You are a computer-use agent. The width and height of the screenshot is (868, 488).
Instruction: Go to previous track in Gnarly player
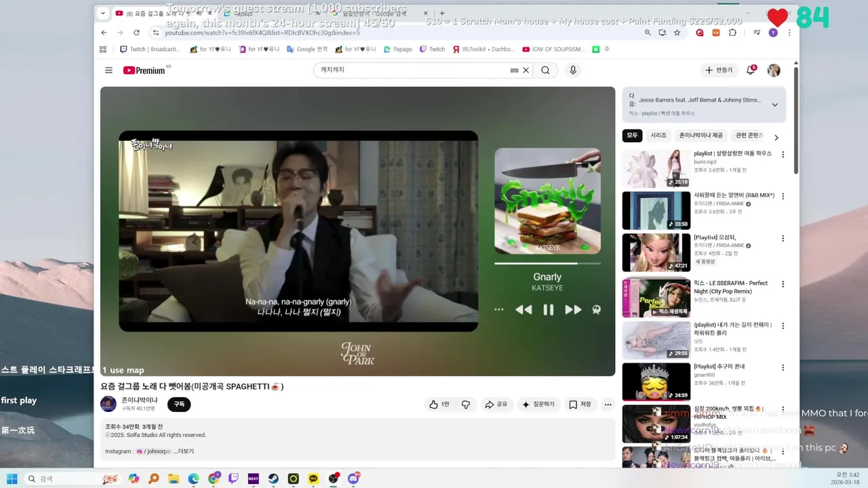tap(524, 310)
